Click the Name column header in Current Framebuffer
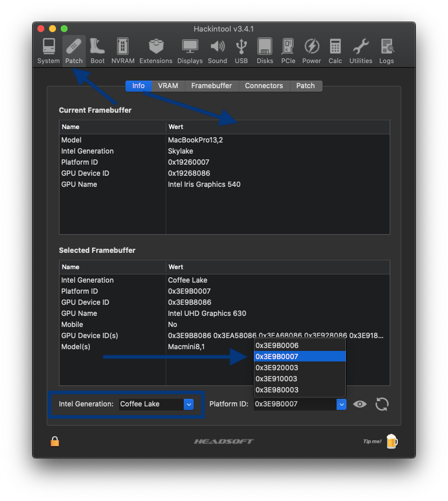Viewport: 448px width, 501px height. click(113, 127)
